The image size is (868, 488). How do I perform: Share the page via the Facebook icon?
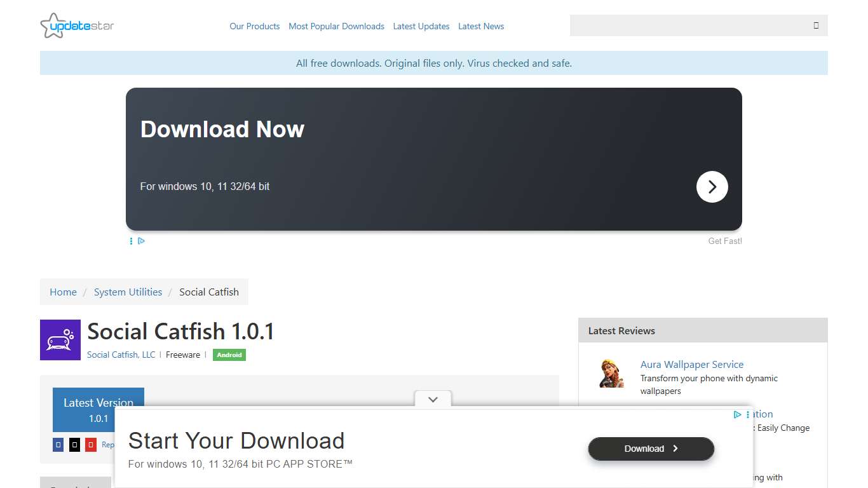tap(58, 445)
